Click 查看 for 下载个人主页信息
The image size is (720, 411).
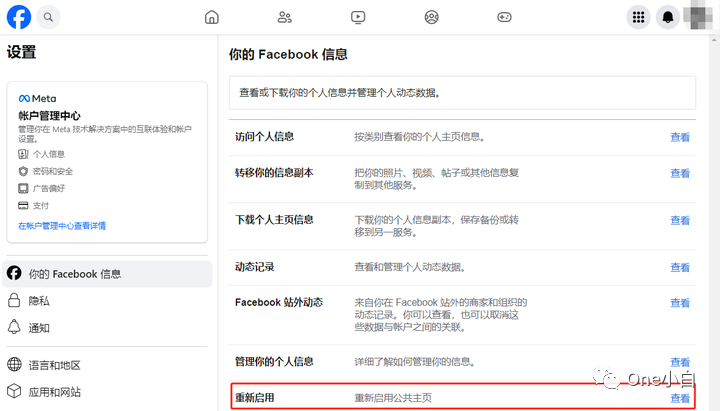click(680, 220)
